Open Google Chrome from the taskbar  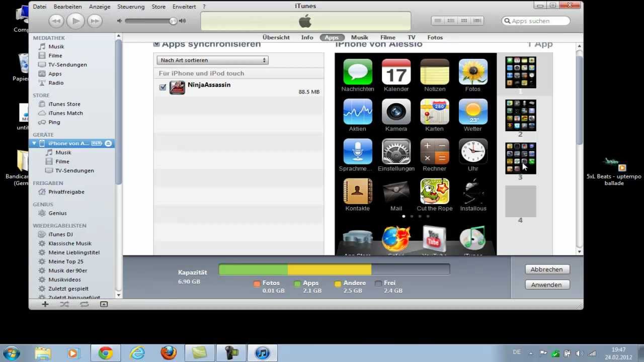105,353
